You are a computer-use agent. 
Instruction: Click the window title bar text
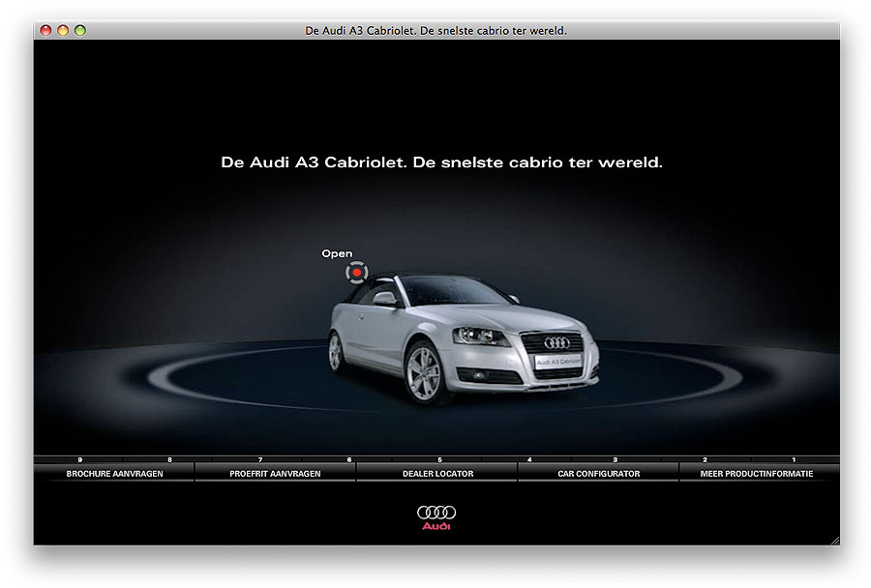(x=436, y=31)
